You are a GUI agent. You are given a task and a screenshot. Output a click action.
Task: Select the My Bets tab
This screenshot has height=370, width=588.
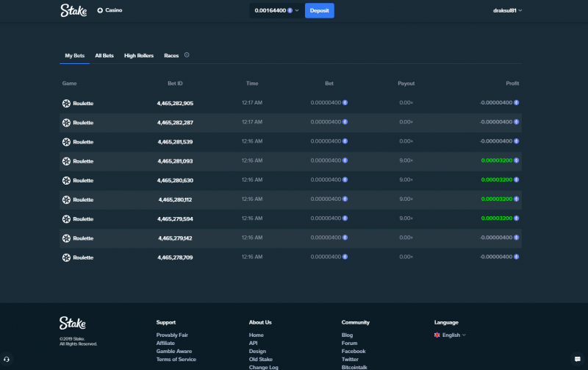tap(75, 56)
